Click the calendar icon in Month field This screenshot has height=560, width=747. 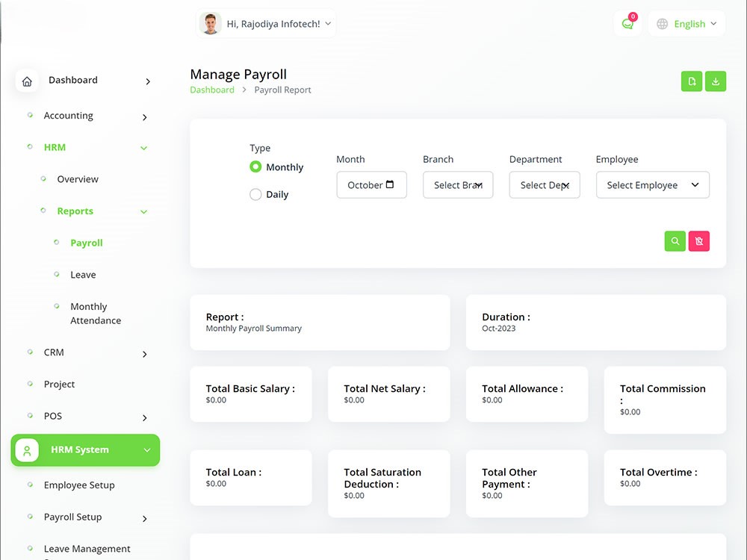(x=390, y=184)
